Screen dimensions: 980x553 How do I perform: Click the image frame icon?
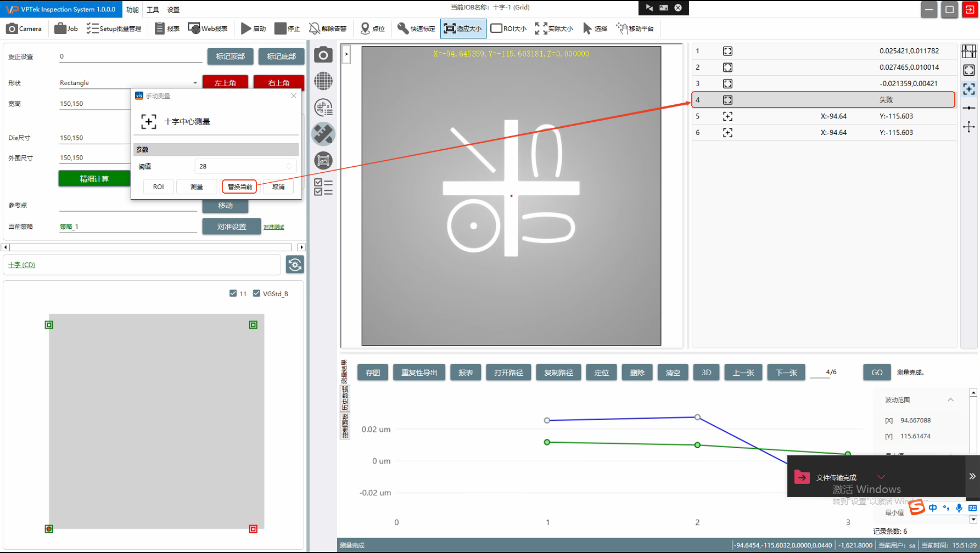pyautogui.click(x=323, y=160)
